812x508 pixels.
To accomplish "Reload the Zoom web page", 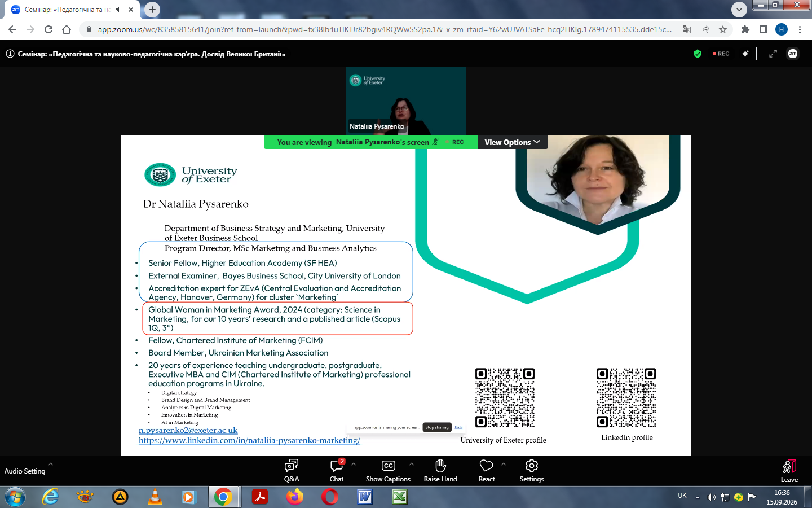I will tap(48, 29).
